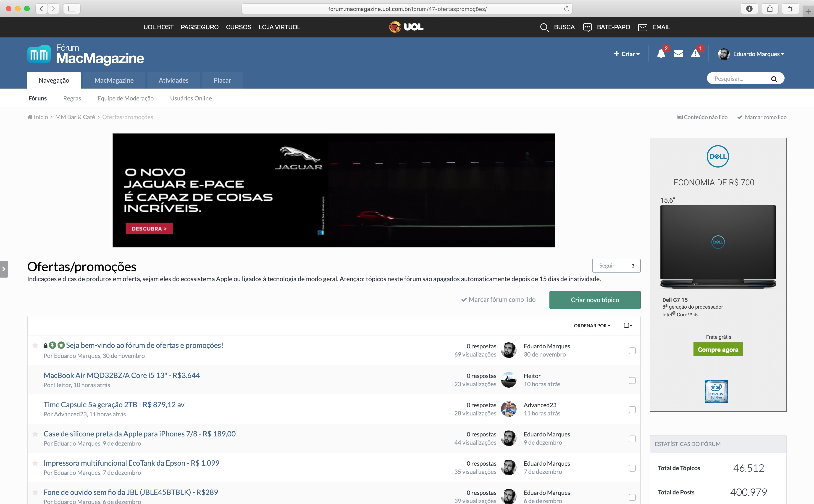Select the Fóruns submenu item
Viewport: 814px width, 504px height.
tap(38, 98)
